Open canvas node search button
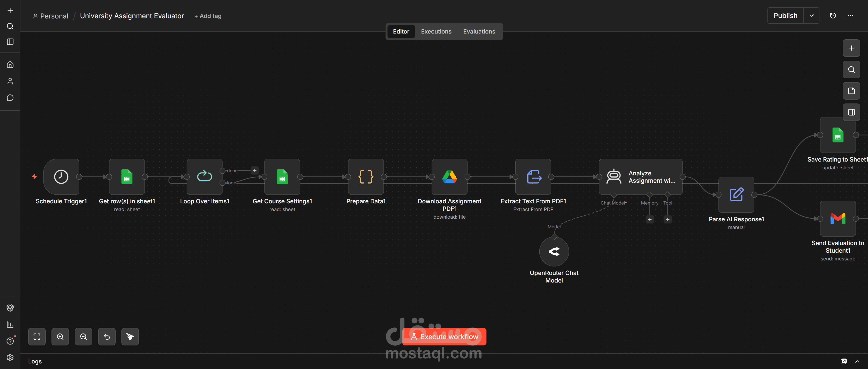Viewport: 868px width, 369px height. click(851, 69)
